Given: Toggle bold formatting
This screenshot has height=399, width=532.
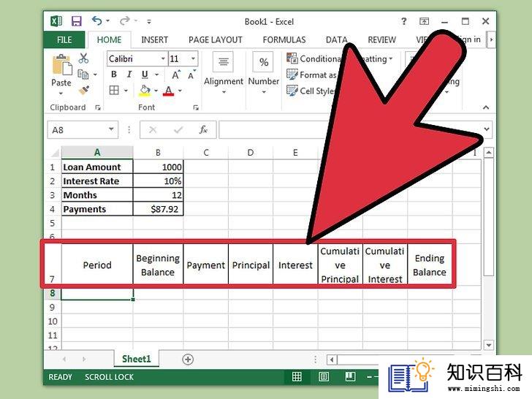Looking at the screenshot, I should click(x=114, y=75).
